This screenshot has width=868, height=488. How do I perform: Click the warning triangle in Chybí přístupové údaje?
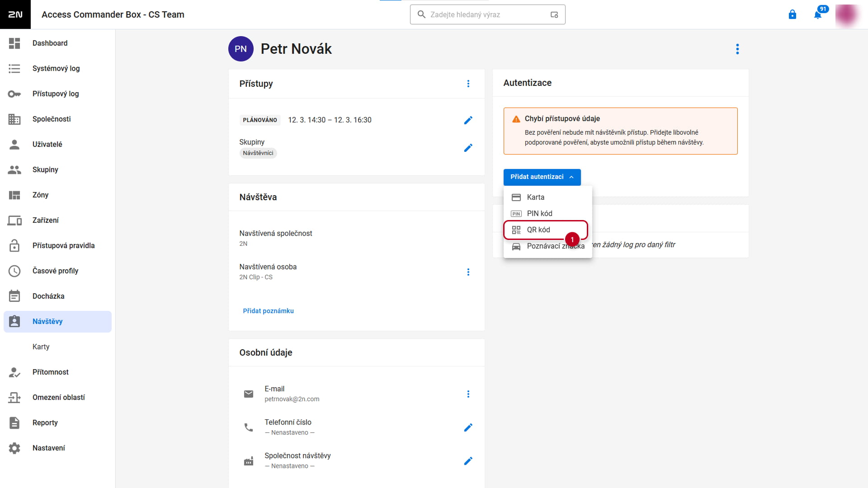click(516, 119)
